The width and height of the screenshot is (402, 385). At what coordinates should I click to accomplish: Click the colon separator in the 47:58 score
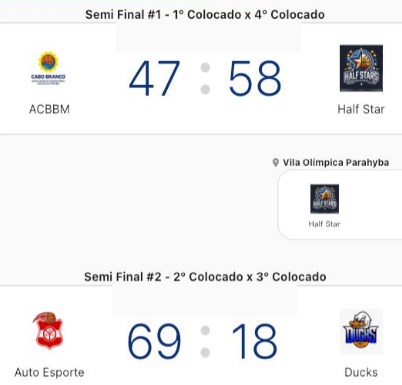205,78
